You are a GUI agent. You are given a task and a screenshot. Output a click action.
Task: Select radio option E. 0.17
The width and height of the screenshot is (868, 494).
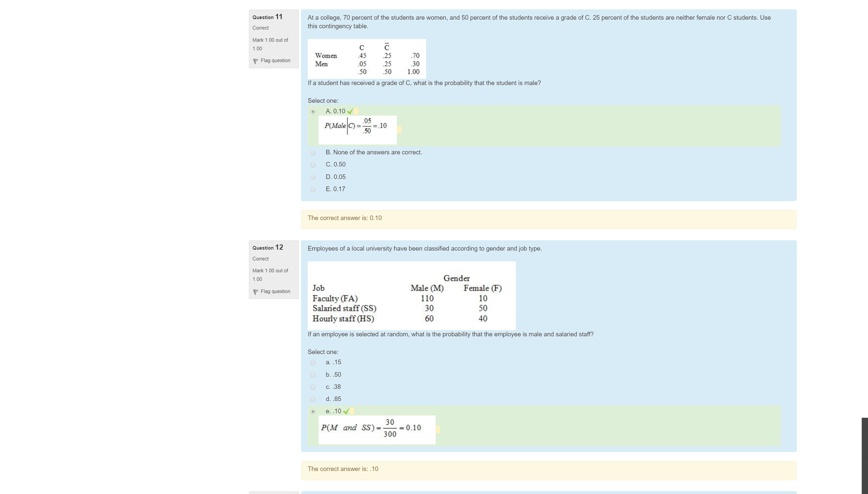pos(313,189)
